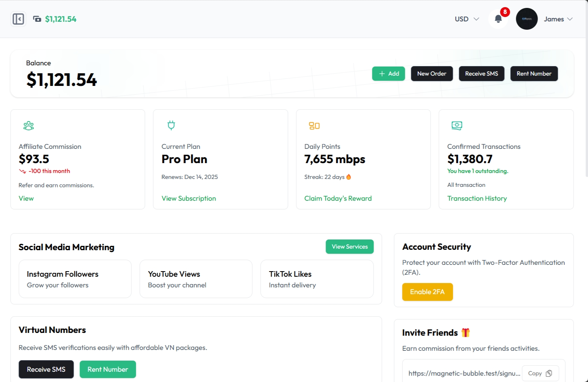
Task: Collapse the left sidebar
Action: pyautogui.click(x=18, y=19)
